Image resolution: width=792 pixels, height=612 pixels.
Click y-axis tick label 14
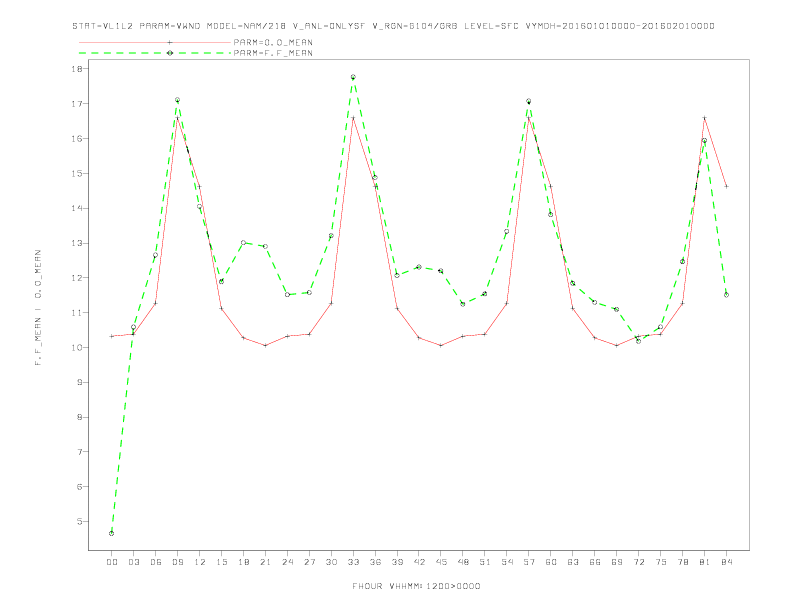pos(79,208)
